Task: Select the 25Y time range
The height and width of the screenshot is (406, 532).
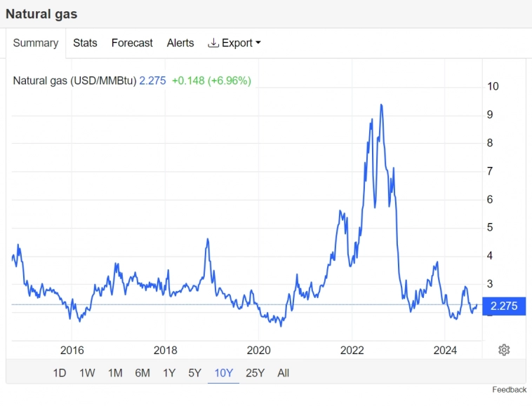Action: [255, 373]
